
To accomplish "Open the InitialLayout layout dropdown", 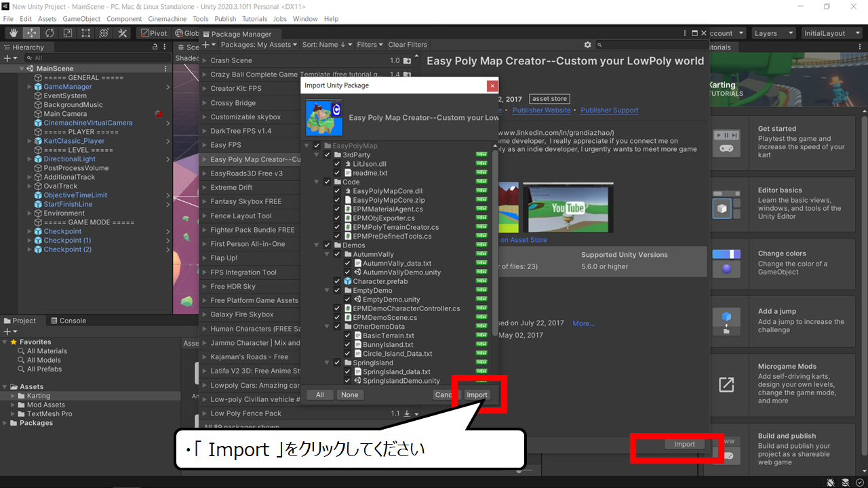I will 831,33.
